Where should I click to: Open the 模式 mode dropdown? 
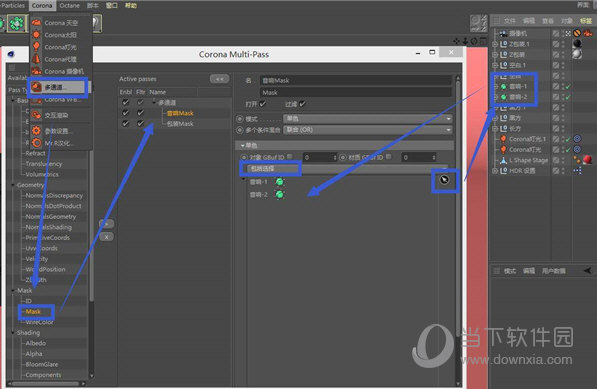(x=368, y=119)
